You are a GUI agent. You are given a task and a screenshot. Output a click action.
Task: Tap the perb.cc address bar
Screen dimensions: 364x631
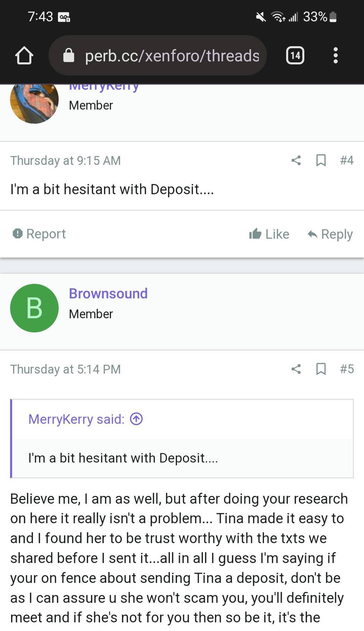point(172,55)
